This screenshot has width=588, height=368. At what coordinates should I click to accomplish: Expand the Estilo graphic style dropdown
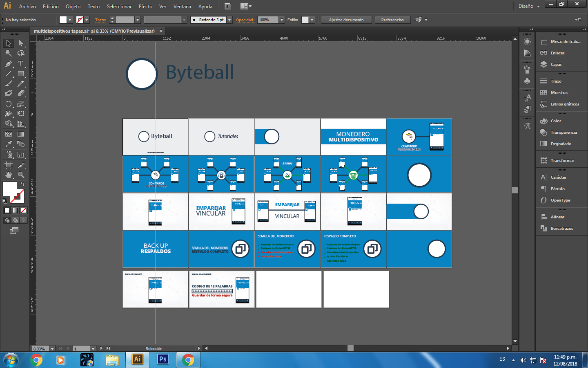coord(312,20)
